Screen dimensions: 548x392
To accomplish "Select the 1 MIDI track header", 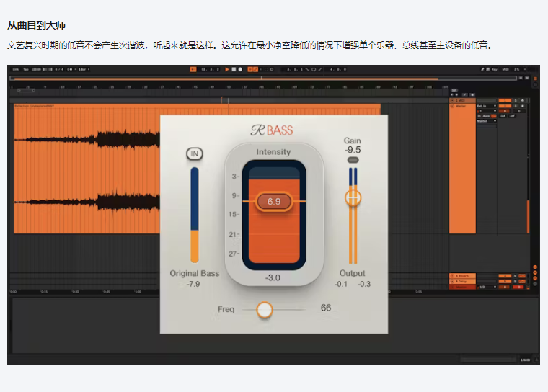I will tap(462, 101).
